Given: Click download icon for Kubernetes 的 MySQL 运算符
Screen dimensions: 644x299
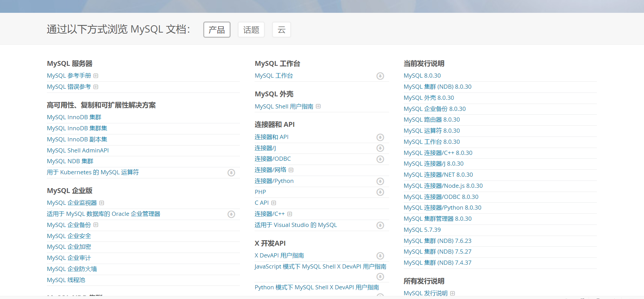Looking at the screenshot, I should pos(231,173).
